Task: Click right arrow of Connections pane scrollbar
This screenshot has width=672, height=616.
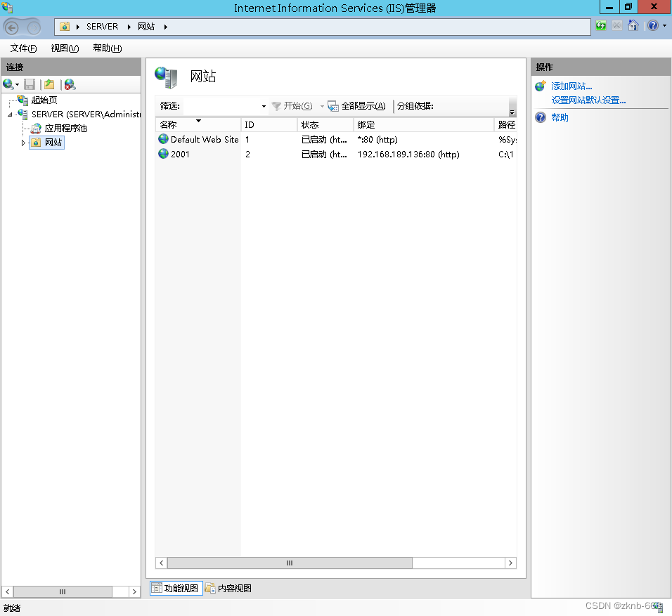Action: [134, 591]
